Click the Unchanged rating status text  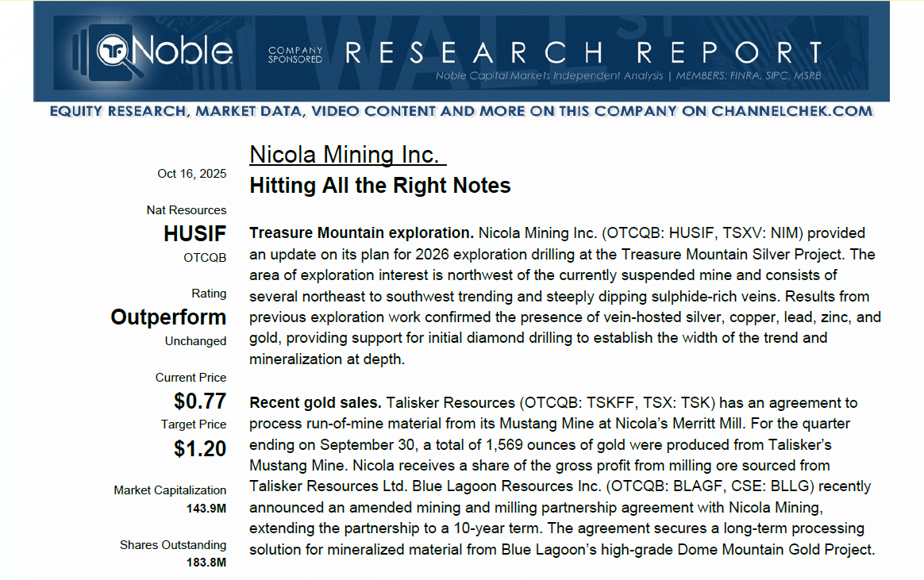(x=195, y=341)
